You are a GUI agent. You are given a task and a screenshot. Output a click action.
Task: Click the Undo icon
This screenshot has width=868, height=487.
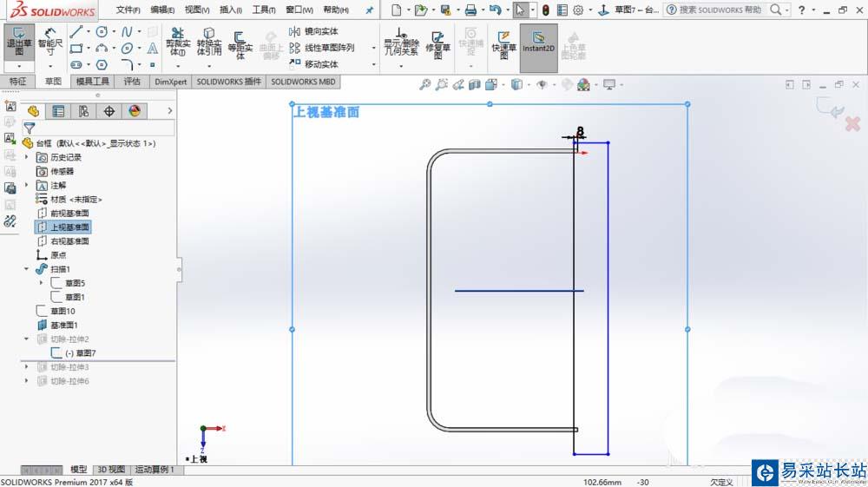(495, 10)
